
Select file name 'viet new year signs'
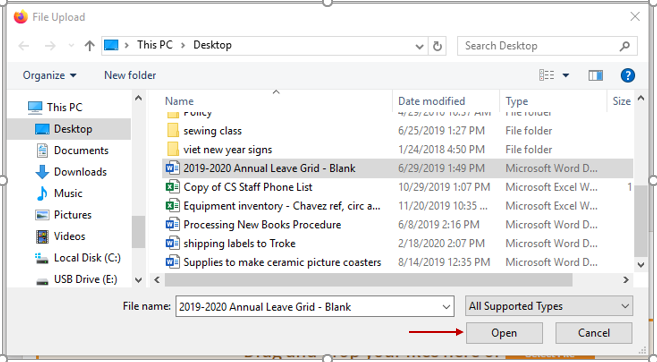click(228, 150)
